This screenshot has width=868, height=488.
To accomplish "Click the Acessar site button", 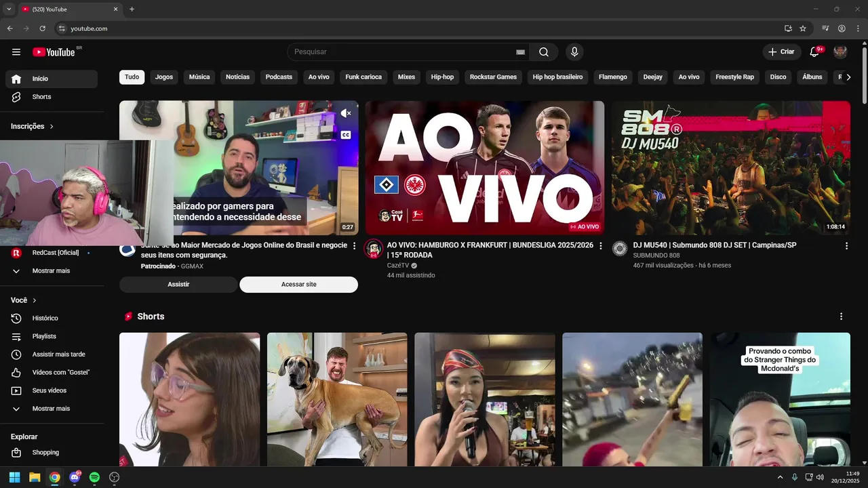I will point(298,285).
